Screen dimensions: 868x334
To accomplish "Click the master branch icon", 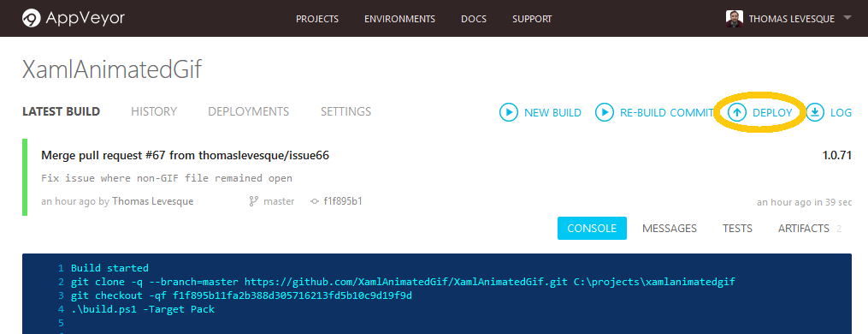I will point(254,201).
